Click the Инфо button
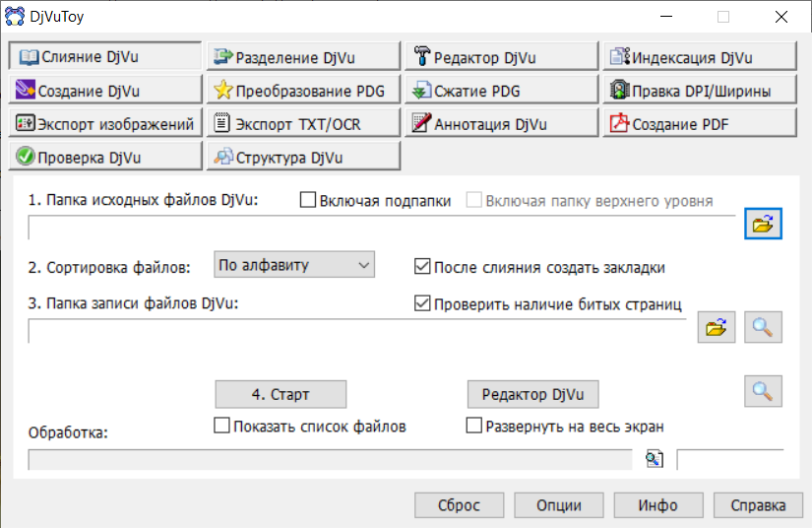The width and height of the screenshot is (812, 528). tap(658, 505)
